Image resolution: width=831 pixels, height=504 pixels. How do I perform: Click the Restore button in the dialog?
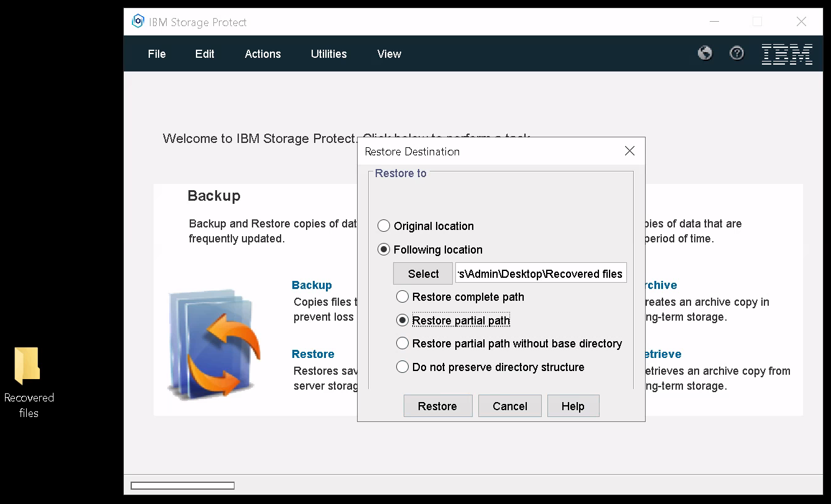437,406
